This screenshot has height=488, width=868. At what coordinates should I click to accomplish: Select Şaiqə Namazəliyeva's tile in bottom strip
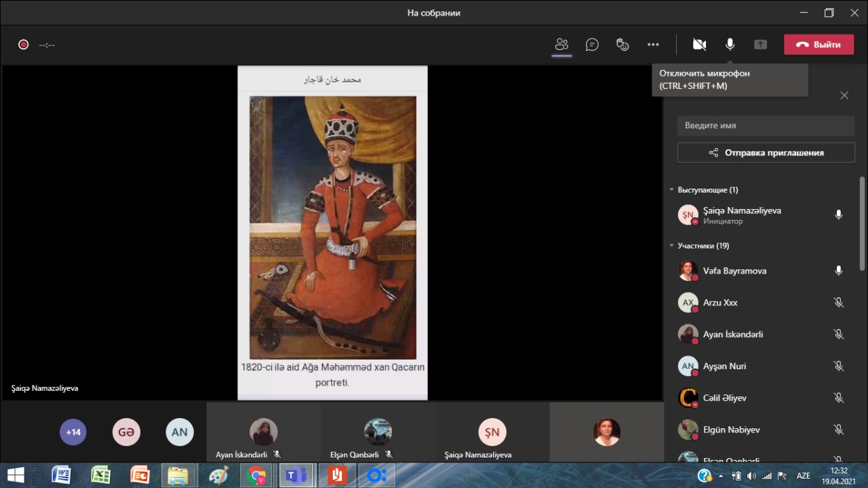pos(492,432)
